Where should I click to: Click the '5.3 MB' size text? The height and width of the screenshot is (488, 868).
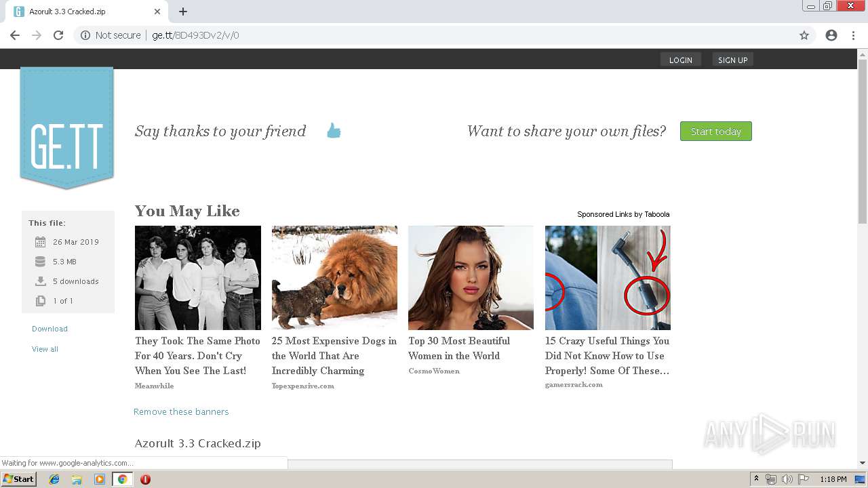64,262
